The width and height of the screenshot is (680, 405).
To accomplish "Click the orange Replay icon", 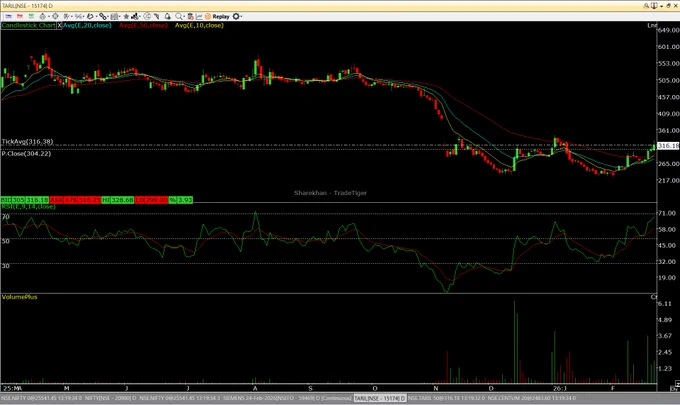I will tap(208, 16).
